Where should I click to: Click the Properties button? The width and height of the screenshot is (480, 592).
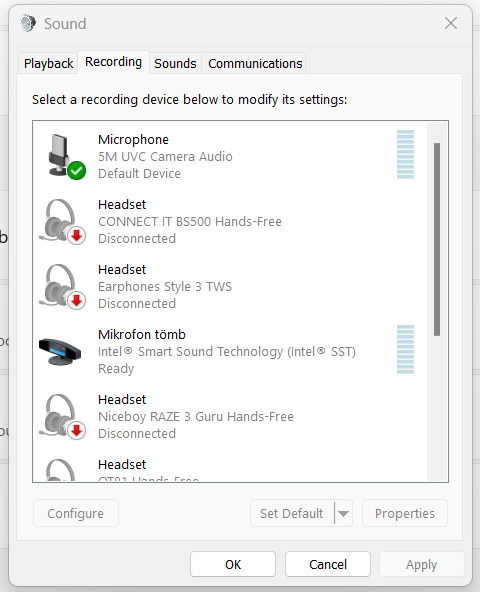pos(405,513)
